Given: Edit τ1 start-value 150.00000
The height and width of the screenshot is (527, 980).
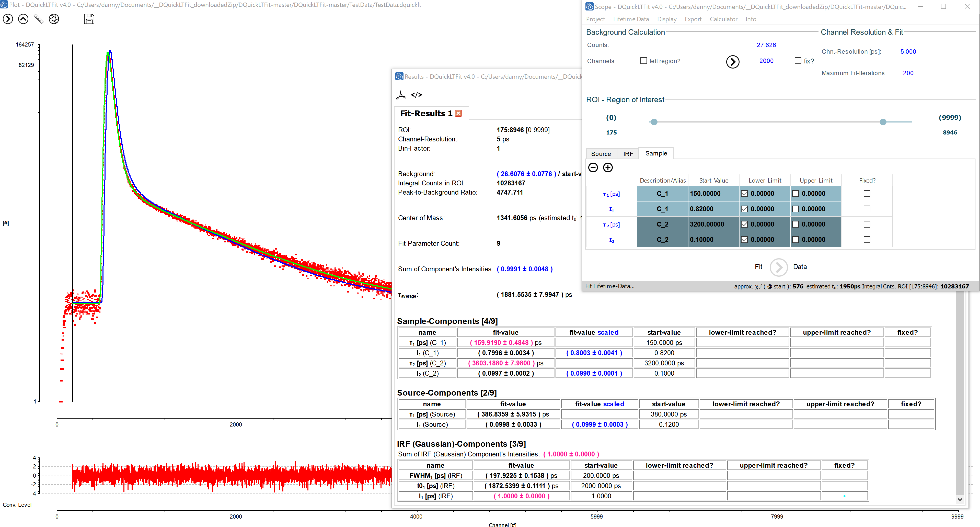Looking at the screenshot, I should [713, 194].
